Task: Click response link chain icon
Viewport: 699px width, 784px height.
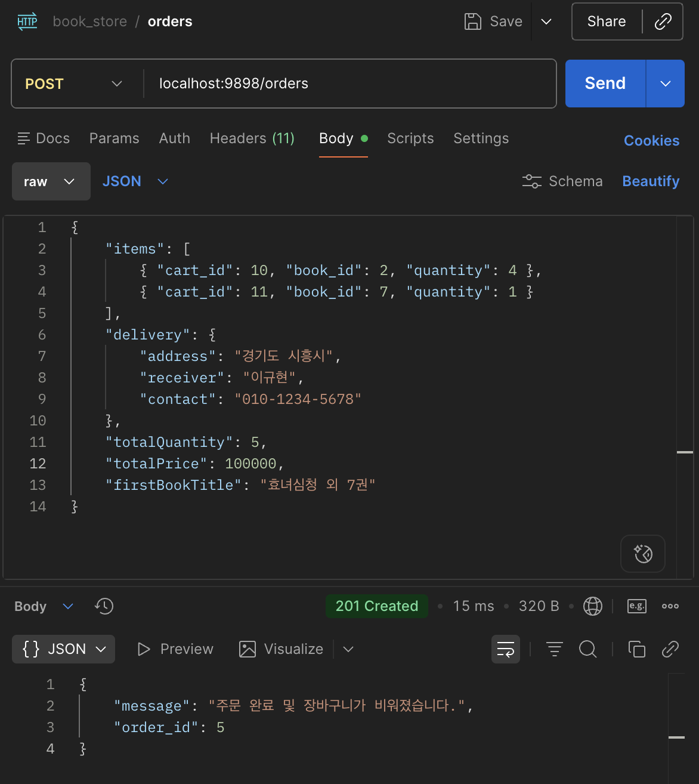Action: pos(670,649)
